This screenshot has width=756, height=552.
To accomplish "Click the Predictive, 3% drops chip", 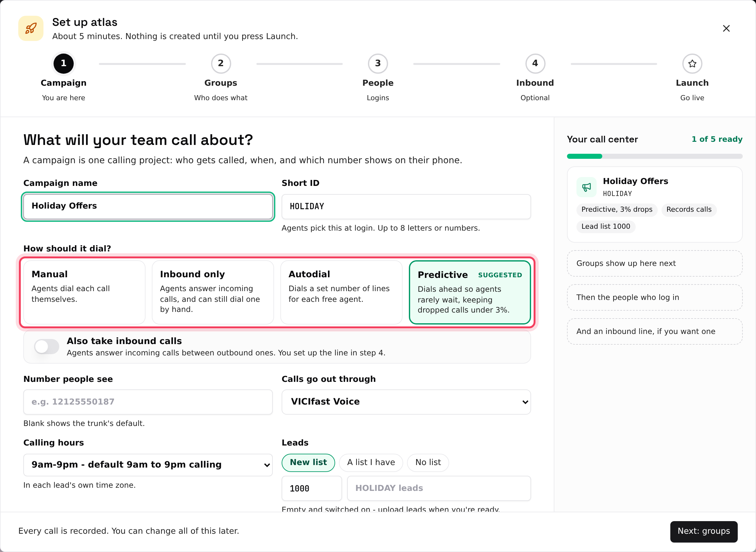I will click(x=617, y=210).
